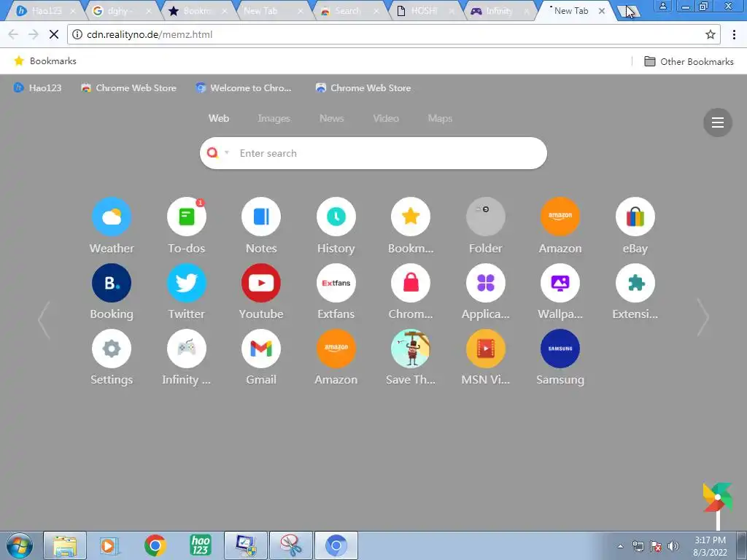This screenshot has height=560, width=747.
Task: Launch the Infinity game controller shortcut
Action: (186, 349)
